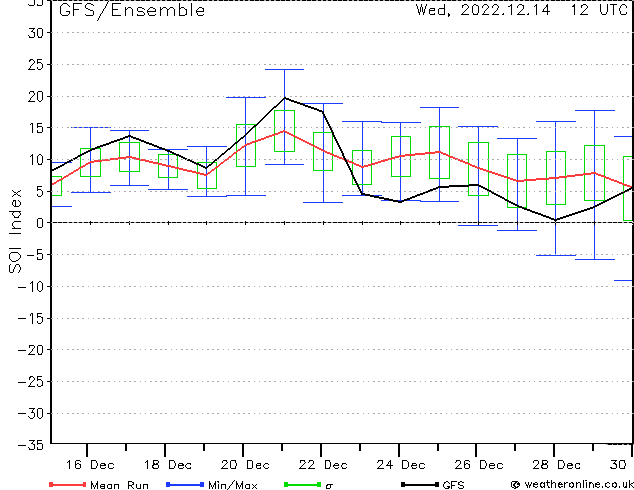Click the 25 y-axis label
634x490 pixels.
(x=35, y=65)
